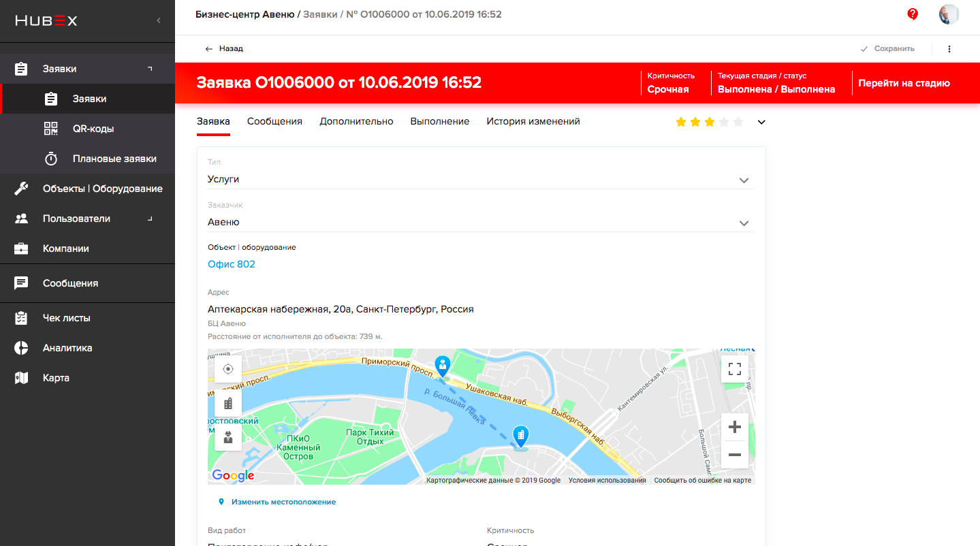Click the briefcase icon for Компании
980x546 pixels.
21,248
